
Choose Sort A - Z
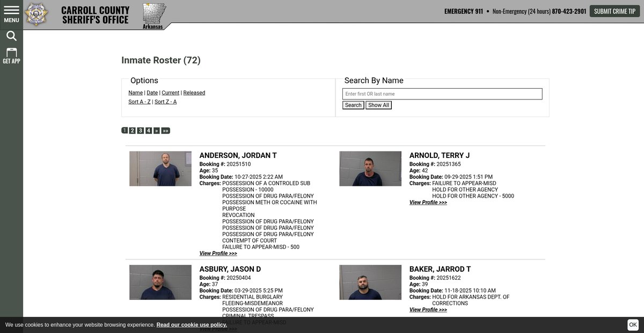click(139, 102)
